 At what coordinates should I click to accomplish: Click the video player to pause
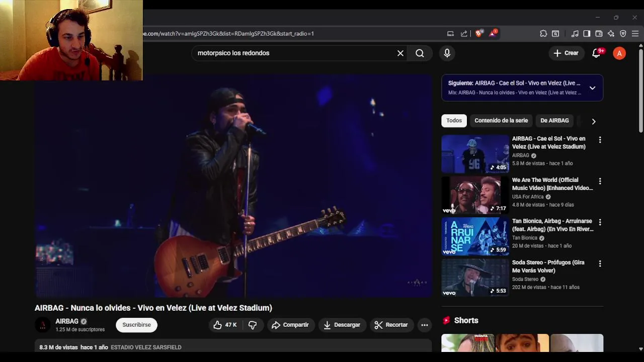coord(233,186)
